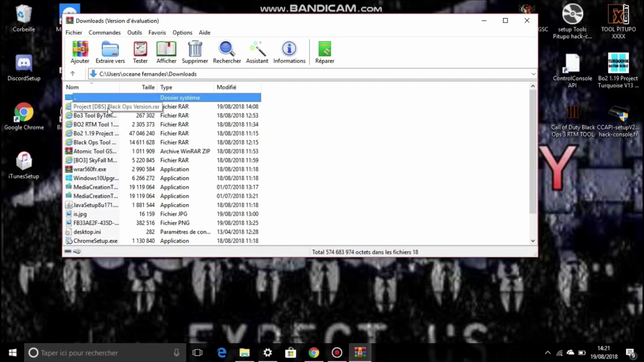Select the ChromeSetup.exe file row
Image resolution: width=644 pixels, height=362 pixels.
coord(163,241)
